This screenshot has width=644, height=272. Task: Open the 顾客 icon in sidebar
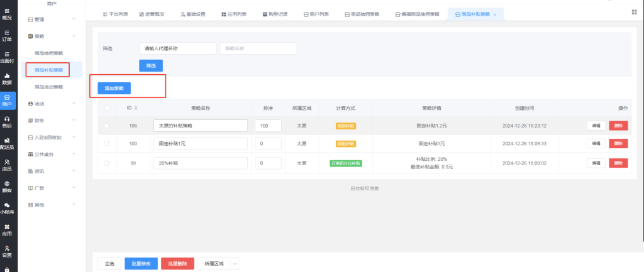point(7,186)
